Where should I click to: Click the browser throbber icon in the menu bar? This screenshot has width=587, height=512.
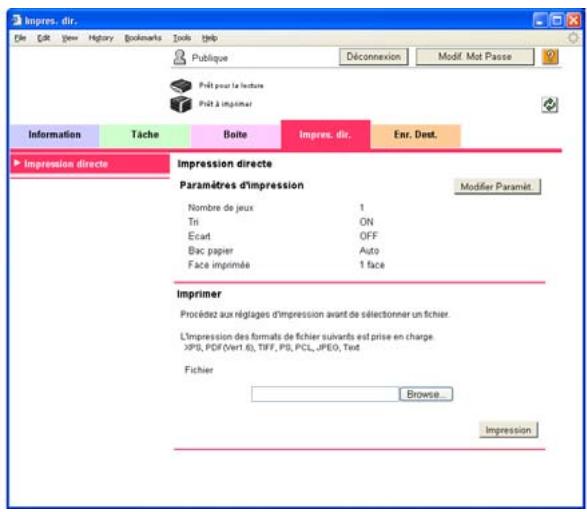click(x=573, y=38)
